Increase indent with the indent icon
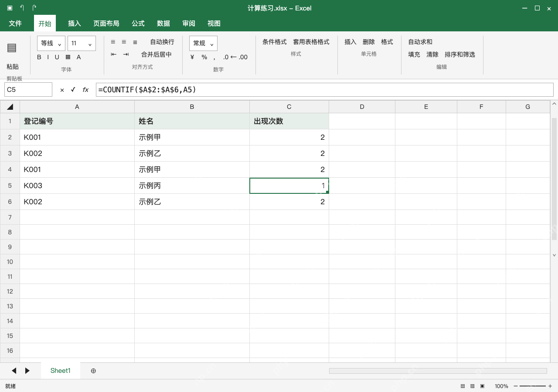 (126, 54)
